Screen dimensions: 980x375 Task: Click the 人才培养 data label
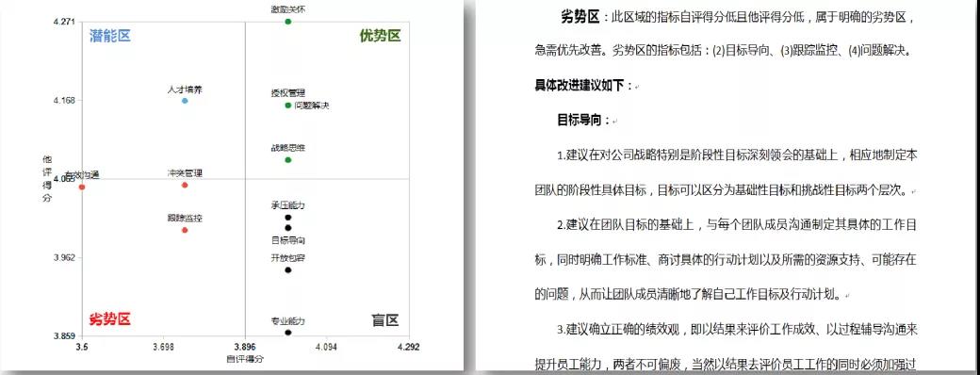[185, 90]
